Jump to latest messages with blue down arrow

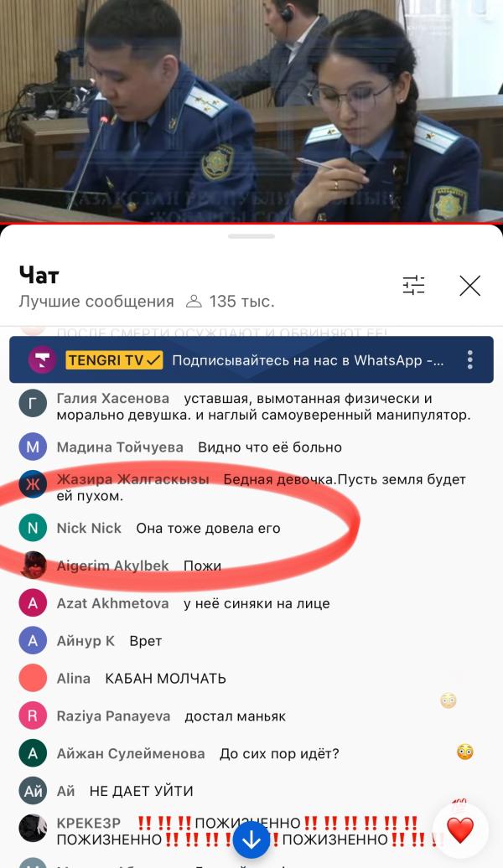(251, 840)
